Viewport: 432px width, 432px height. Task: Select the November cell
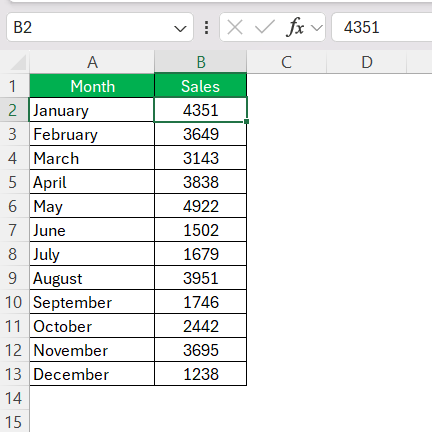92,350
